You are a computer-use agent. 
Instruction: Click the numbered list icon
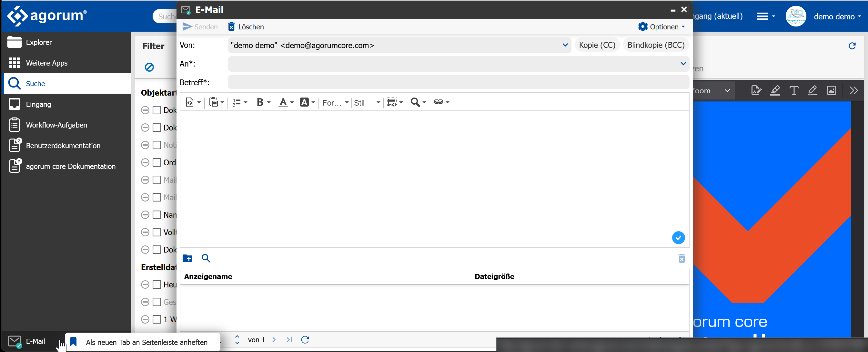[237, 102]
